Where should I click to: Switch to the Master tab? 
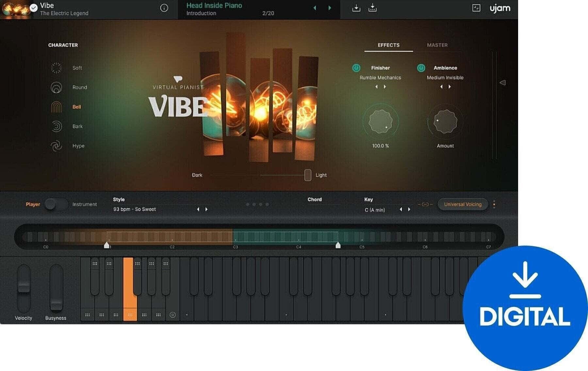(x=437, y=45)
